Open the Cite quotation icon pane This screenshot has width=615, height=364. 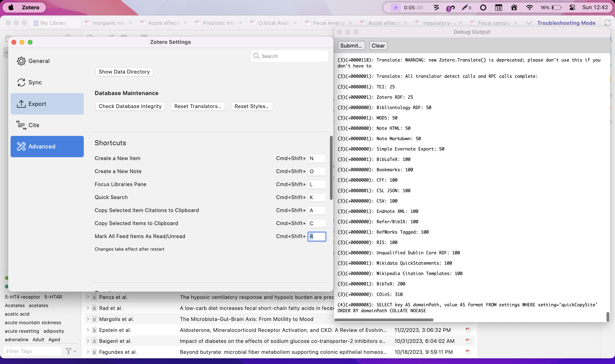click(x=21, y=125)
